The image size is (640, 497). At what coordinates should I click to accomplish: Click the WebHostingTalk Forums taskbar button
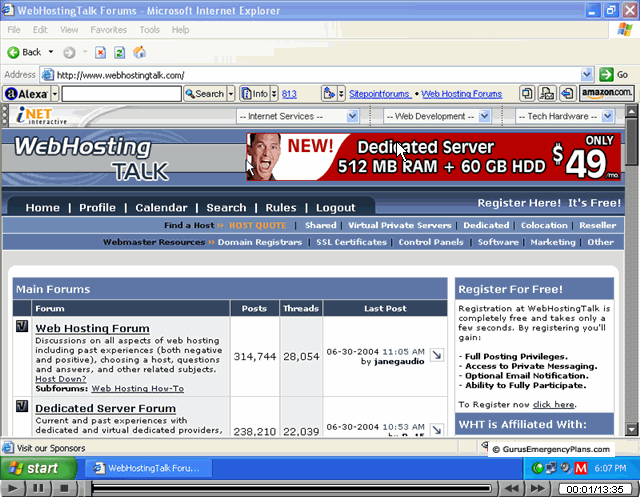click(149, 468)
